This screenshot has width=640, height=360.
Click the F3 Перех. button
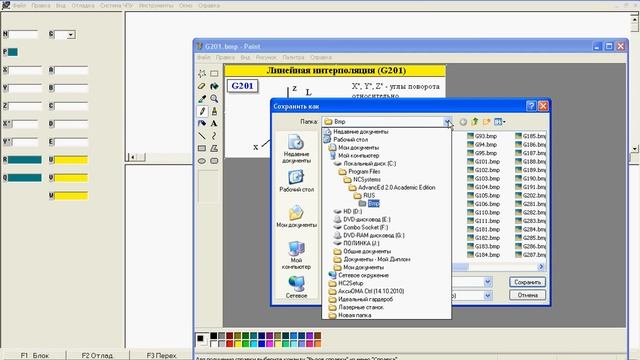tap(161, 356)
